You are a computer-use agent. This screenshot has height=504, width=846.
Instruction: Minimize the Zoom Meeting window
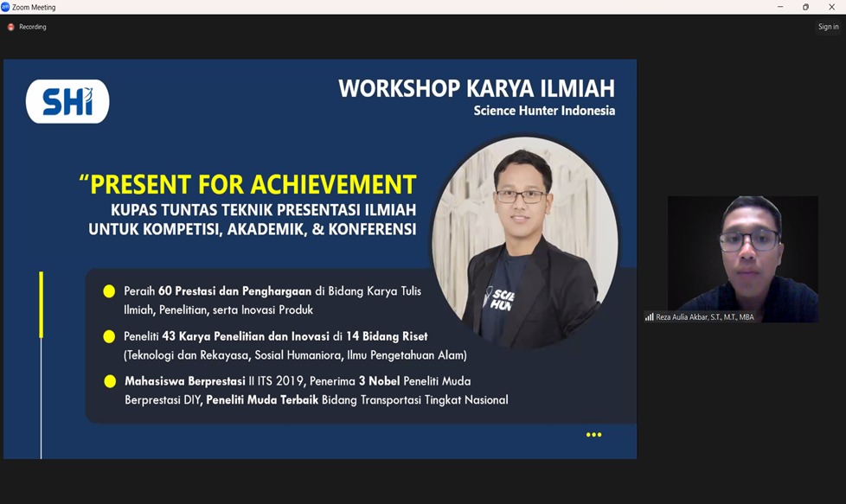pos(780,7)
